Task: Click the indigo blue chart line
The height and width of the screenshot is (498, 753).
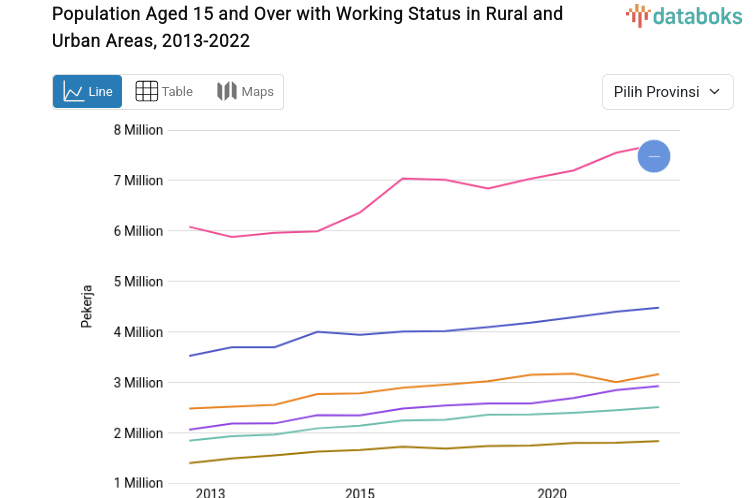Action: [445, 331]
